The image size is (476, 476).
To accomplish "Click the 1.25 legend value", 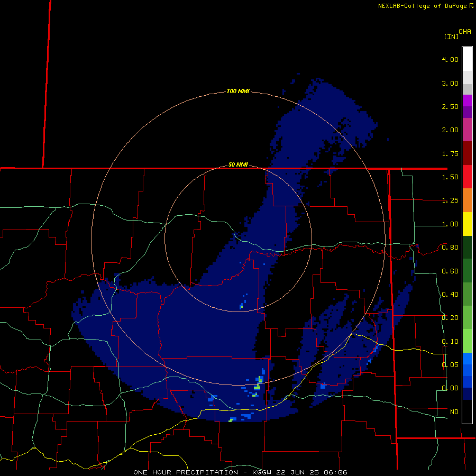I will click(450, 200).
